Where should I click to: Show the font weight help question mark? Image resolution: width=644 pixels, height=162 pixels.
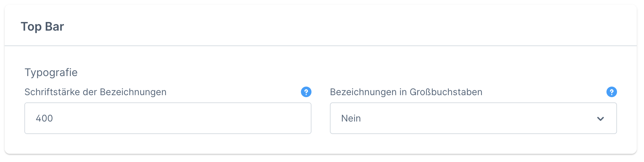(306, 92)
